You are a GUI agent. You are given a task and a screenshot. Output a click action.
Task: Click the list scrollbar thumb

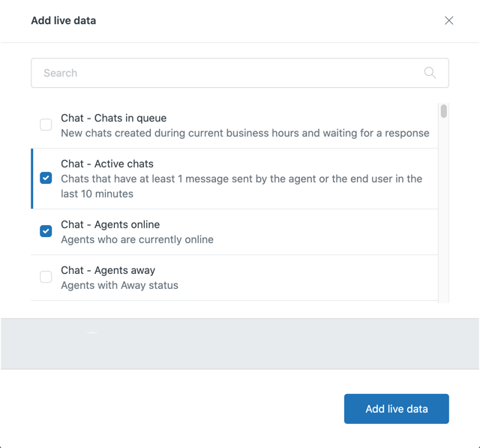coord(444,111)
